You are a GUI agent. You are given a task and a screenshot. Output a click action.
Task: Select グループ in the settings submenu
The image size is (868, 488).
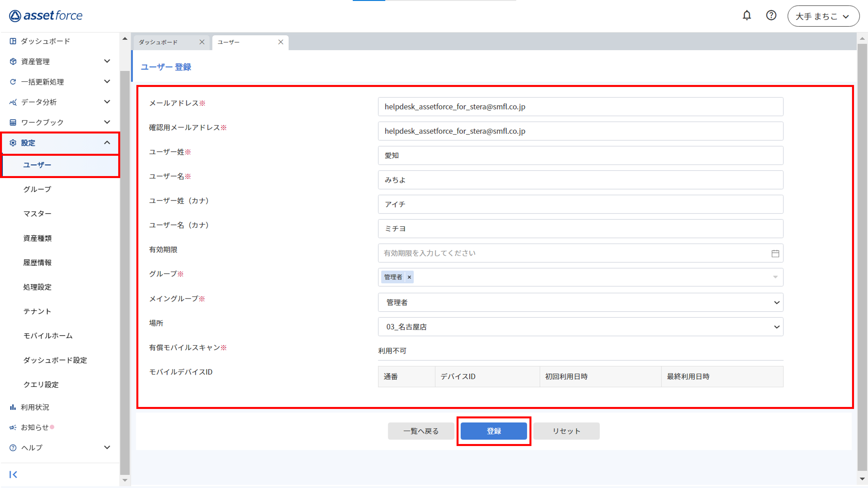tap(37, 189)
